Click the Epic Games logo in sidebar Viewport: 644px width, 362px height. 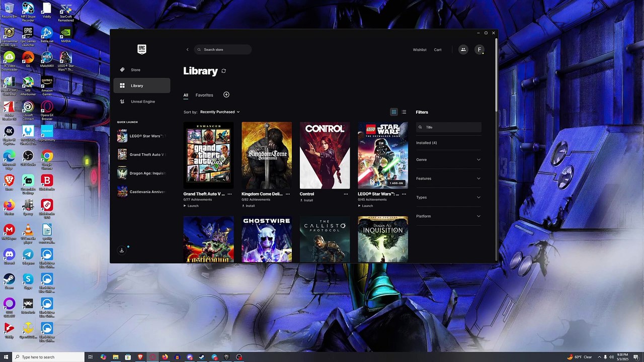click(x=141, y=49)
